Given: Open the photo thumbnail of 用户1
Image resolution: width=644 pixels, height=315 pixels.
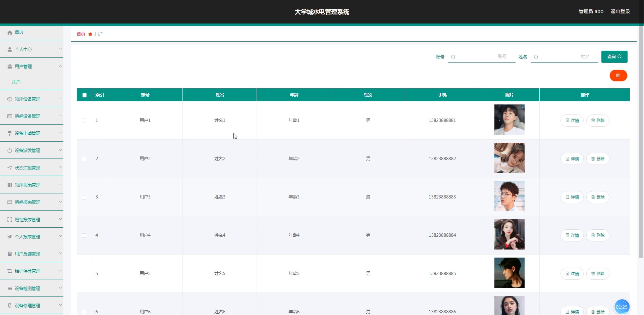Looking at the screenshot, I should [x=509, y=120].
